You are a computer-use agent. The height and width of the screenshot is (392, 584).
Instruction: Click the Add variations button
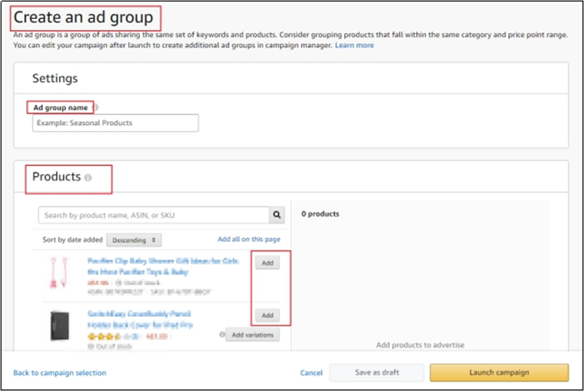252,334
